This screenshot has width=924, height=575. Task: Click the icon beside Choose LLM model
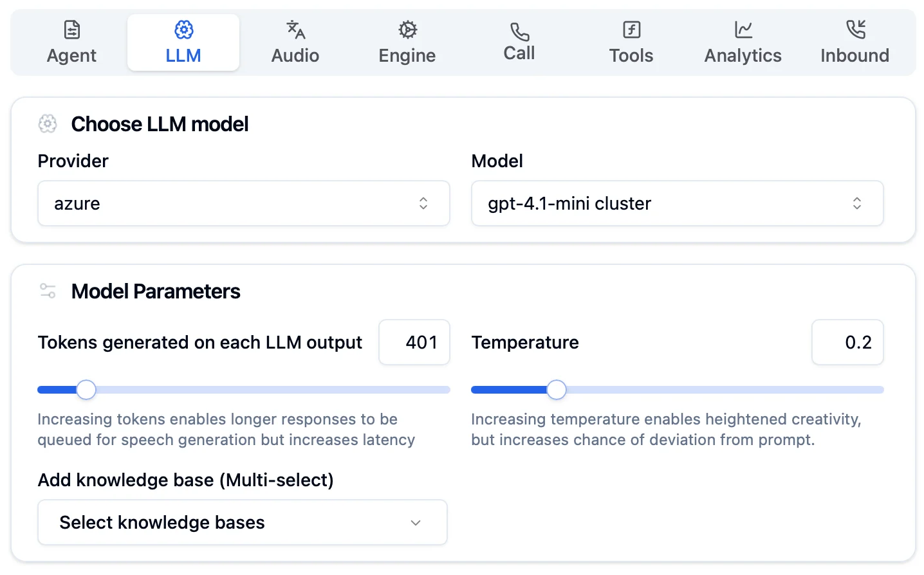48,123
